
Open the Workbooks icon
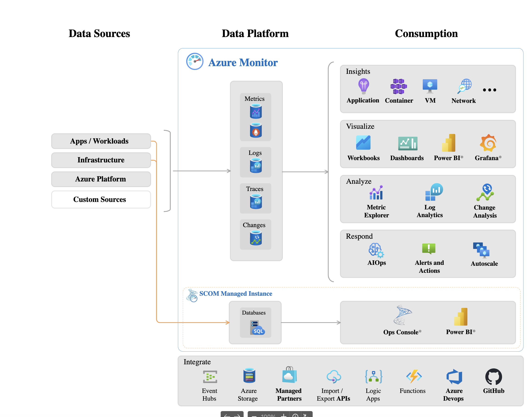(x=363, y=142)
